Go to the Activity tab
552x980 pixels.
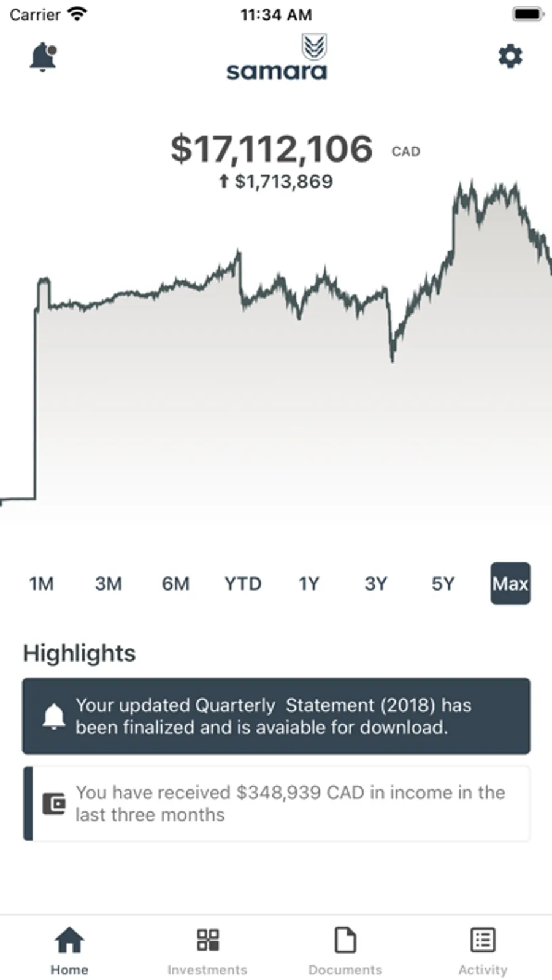(x=483, y=951)
